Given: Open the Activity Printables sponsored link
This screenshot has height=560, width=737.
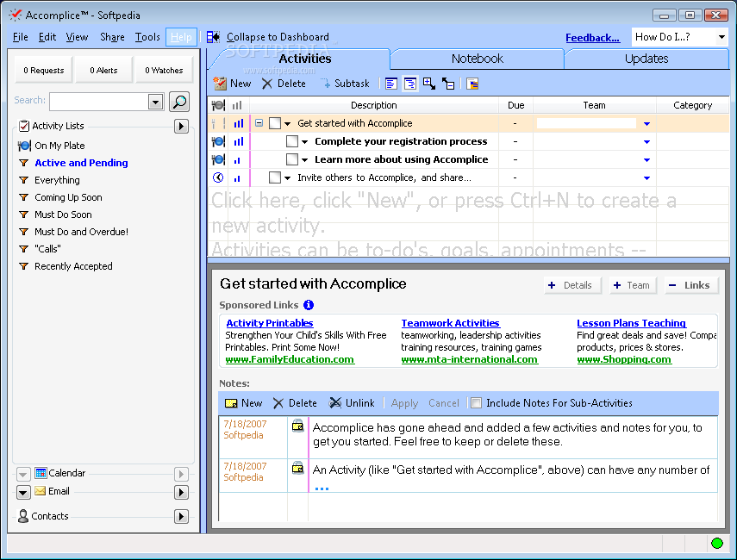Looking at the screenshot, I should (269, 323).
